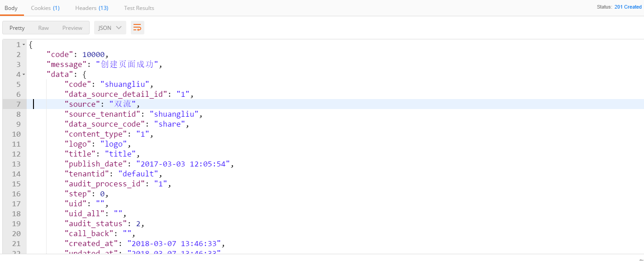The height and width of the screenshot is (261, 644).
Task: Click the "audit_status" key
Action: pyautogui.click(x=95, y=224)
